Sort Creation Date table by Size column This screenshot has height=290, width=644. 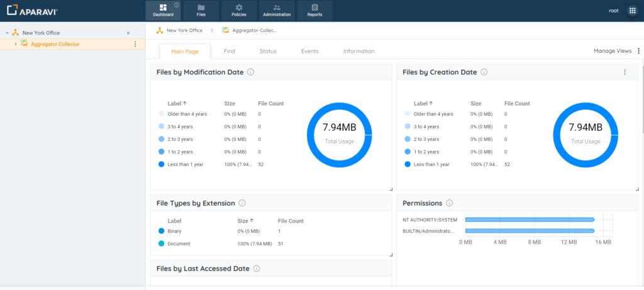[475, 104]
